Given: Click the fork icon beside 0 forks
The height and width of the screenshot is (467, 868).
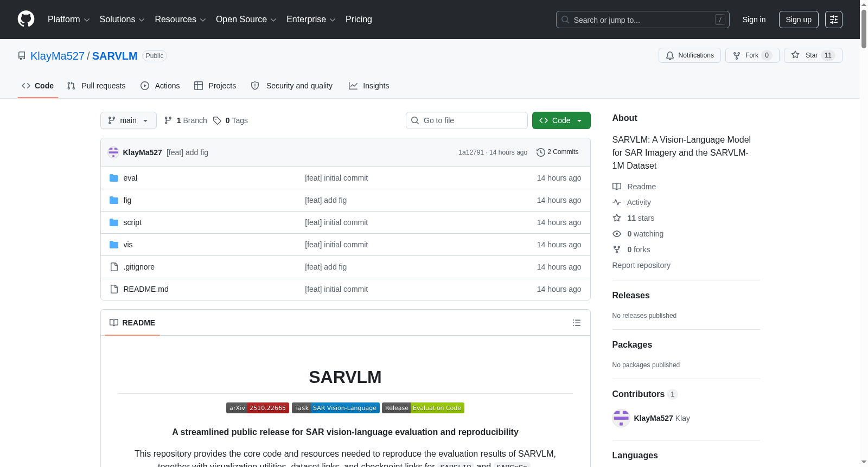Looking at the screenshot, I should (x=617, y=250).
